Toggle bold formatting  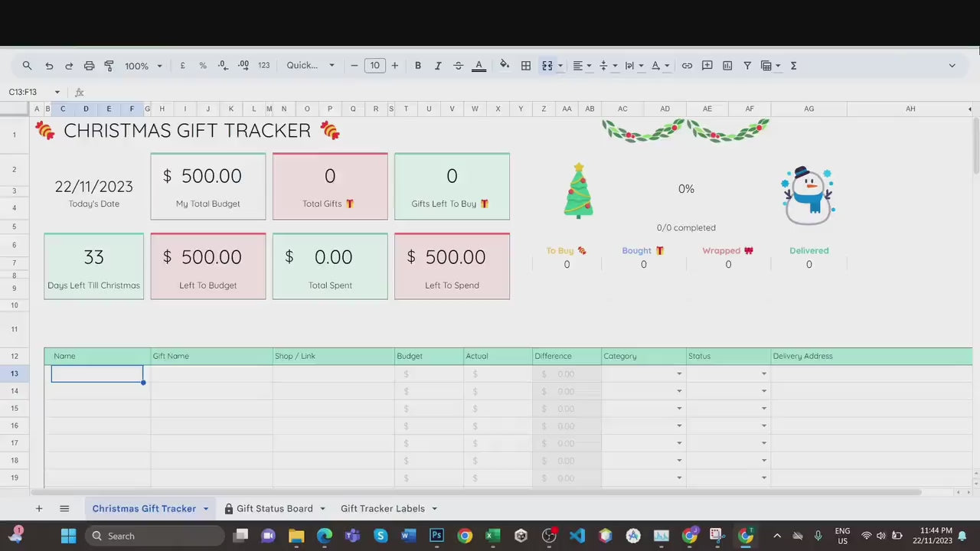click(418, 66)
